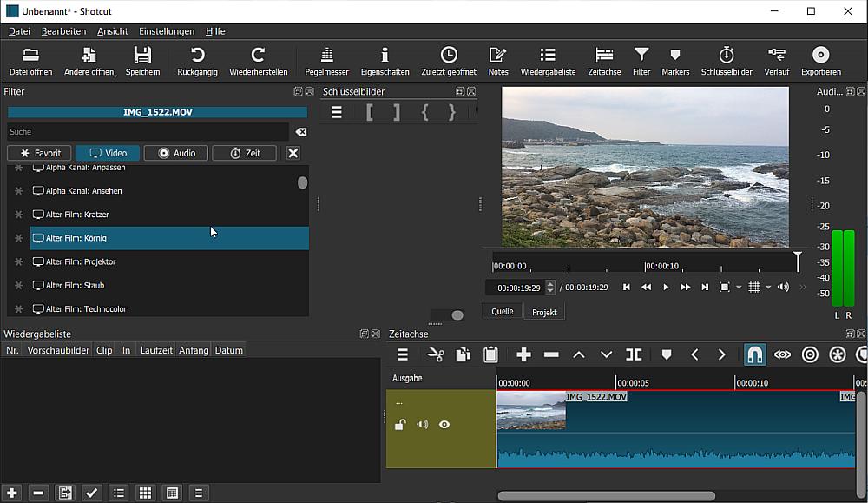
Task: Click the ripple delete minus icon in timeline
Action: click(x=551, y=354)
